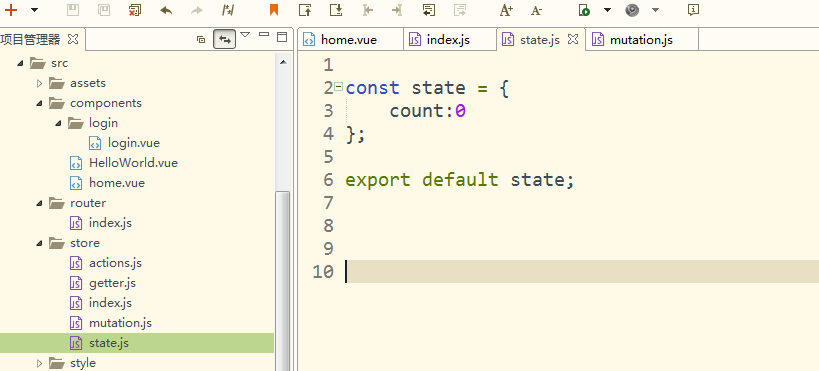Click the decrease font size icon
The height and width of the screenshot is (371, 819).
click(x=536, y=9)
